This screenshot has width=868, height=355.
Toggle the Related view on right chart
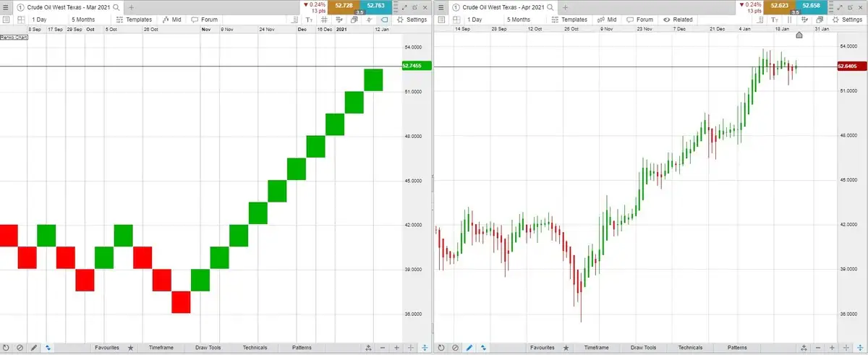tap(677, 20)
